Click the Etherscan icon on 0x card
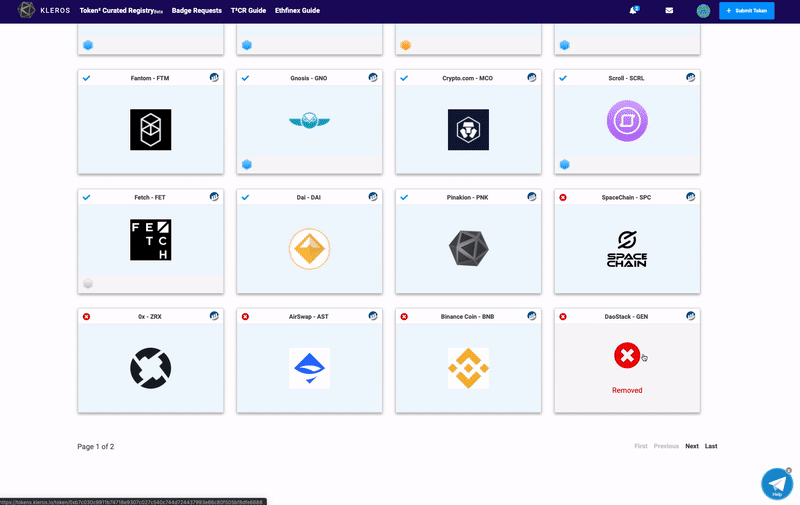 pos(214,316)
